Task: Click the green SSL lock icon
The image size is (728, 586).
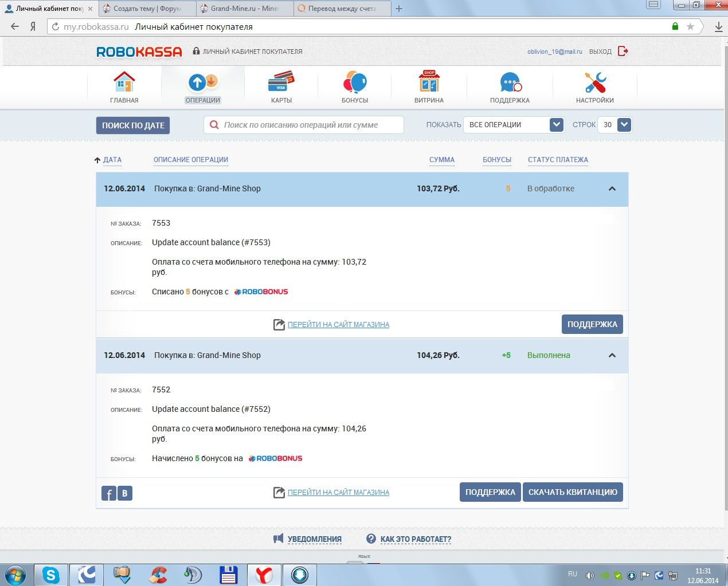Action: click(x=675, y=26)
